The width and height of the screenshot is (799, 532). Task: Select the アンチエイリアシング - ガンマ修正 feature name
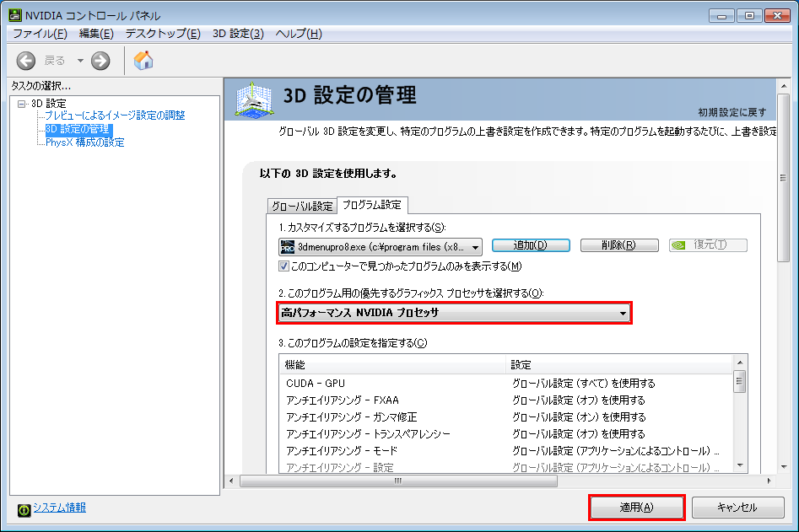(352, 417)
